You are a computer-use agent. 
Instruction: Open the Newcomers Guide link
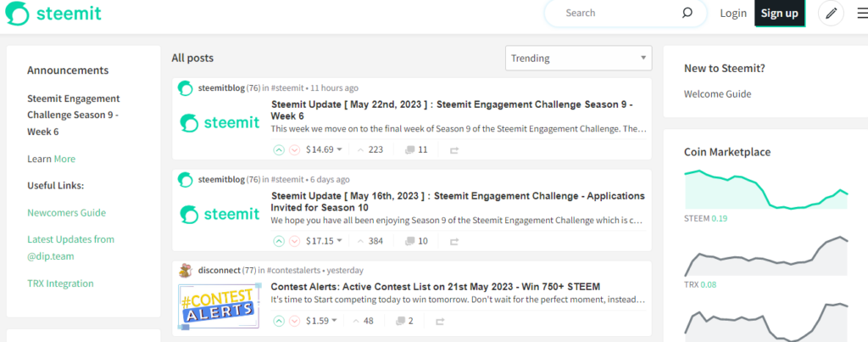[x=66, y=213]
